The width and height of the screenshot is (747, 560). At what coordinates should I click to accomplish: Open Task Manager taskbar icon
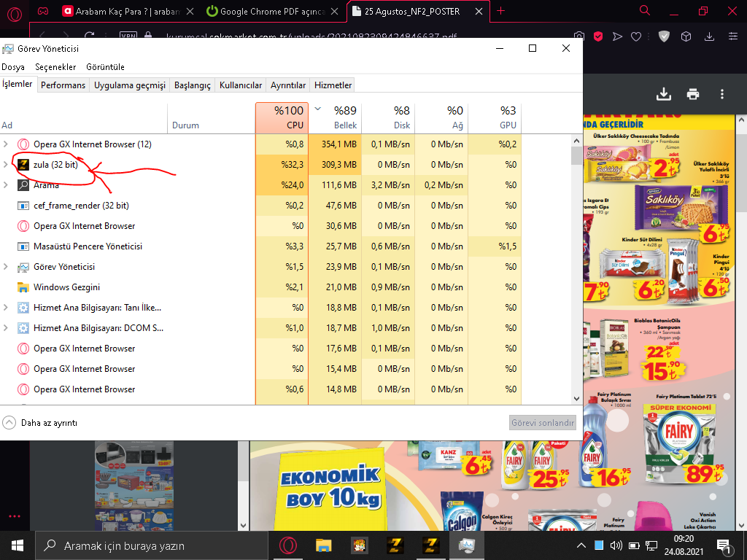pyautogui.click(x=466, y=545)
